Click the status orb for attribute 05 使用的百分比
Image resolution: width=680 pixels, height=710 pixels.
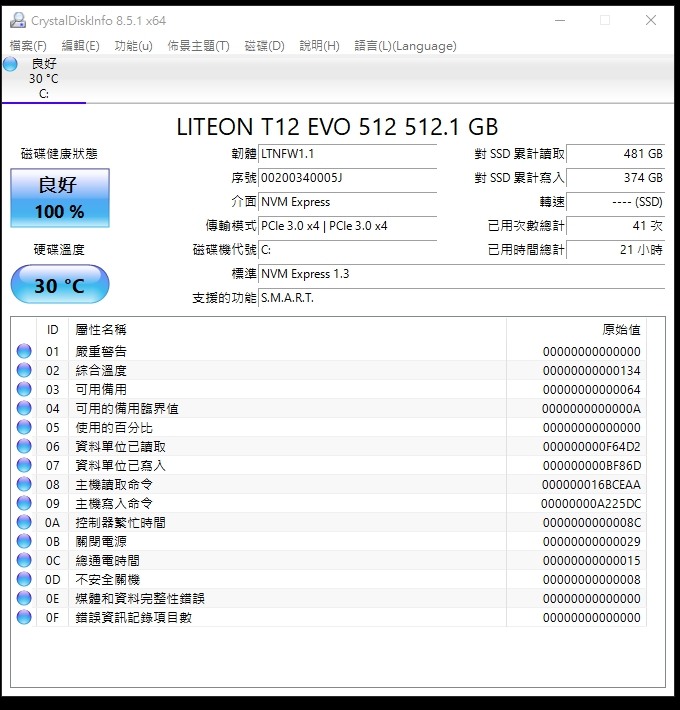(x=24, y=427)
